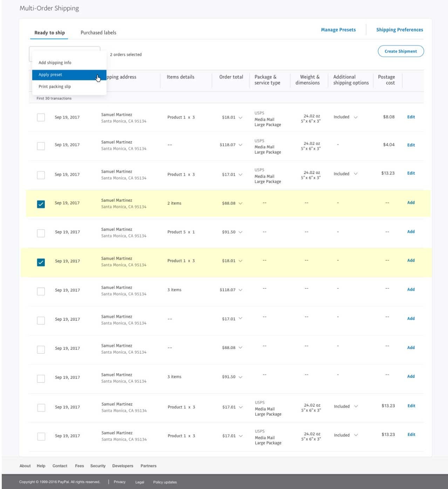The image size is (448, 489).
Task: Open Manage Presets link
Action: click(x=338, y=30)
